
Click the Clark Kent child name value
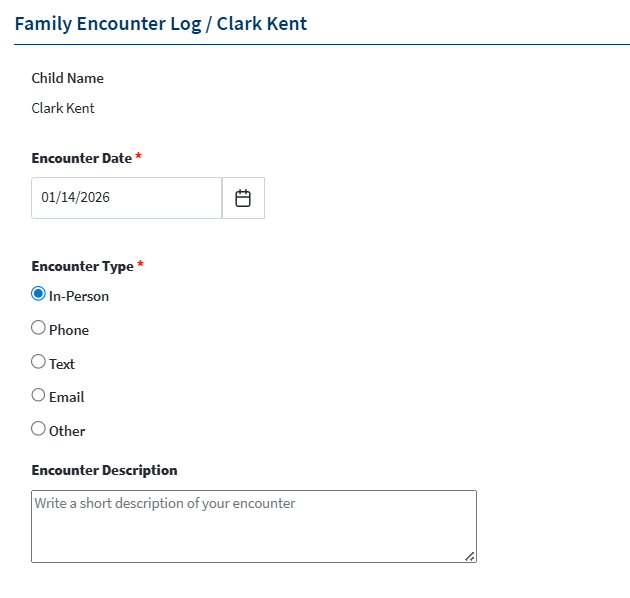[63, 108]
